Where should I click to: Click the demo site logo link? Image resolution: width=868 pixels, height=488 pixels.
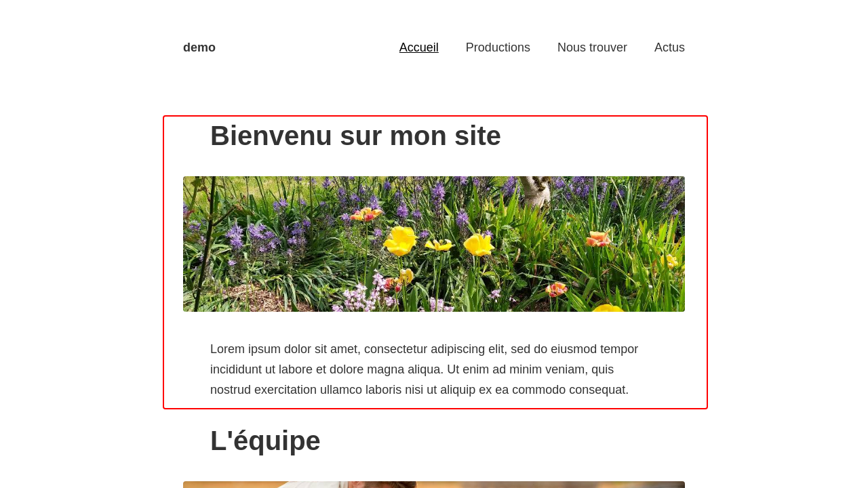199,47
